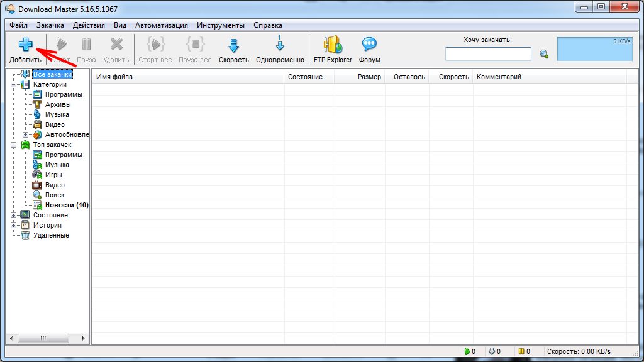Select the Топ закачек node
This screenshot has width=644, height=362.
click(x=52, y=145)
